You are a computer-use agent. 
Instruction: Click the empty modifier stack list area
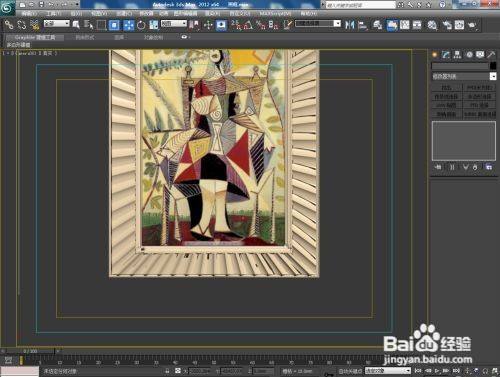(464, 141)
